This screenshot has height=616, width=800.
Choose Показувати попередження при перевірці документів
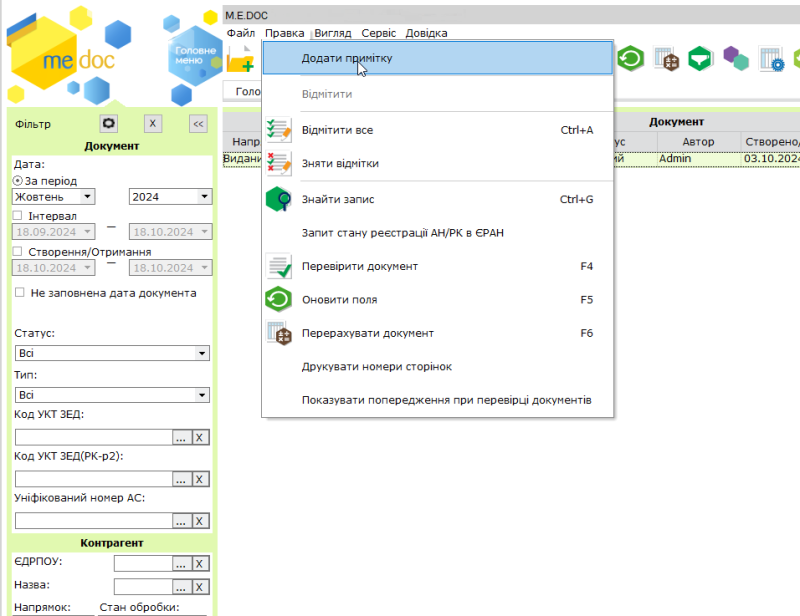click(x=438, y=400)
